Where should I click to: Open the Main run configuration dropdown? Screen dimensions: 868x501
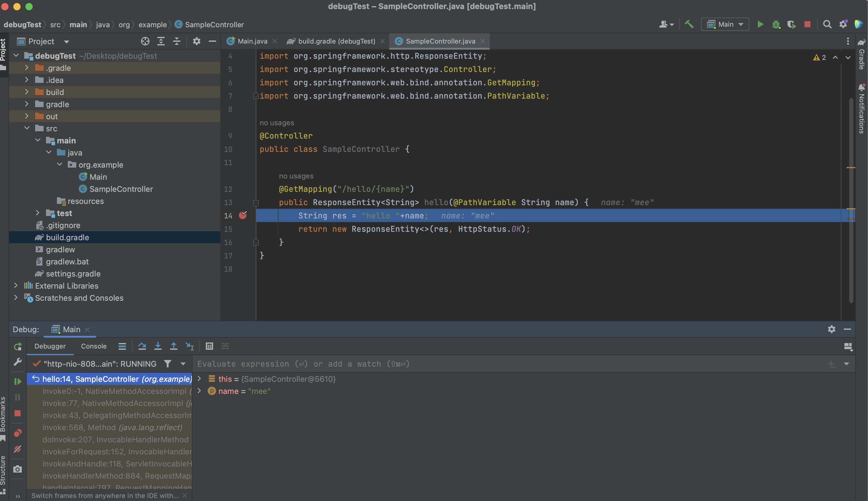tap(725, 25)
